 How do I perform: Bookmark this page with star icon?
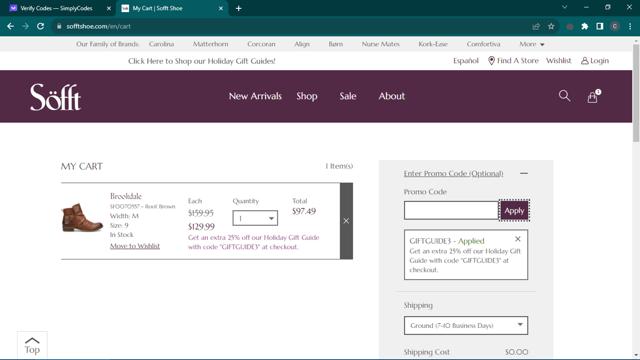click(x=551, y=26)
